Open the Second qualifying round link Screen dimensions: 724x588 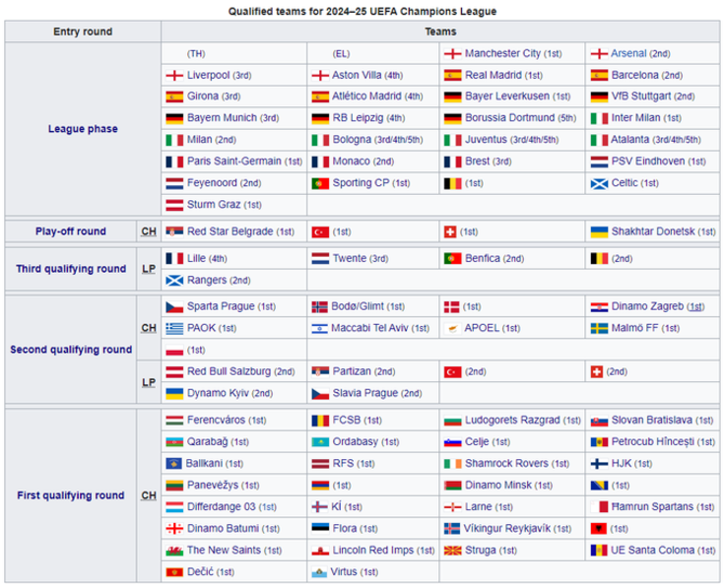(71, 350)
